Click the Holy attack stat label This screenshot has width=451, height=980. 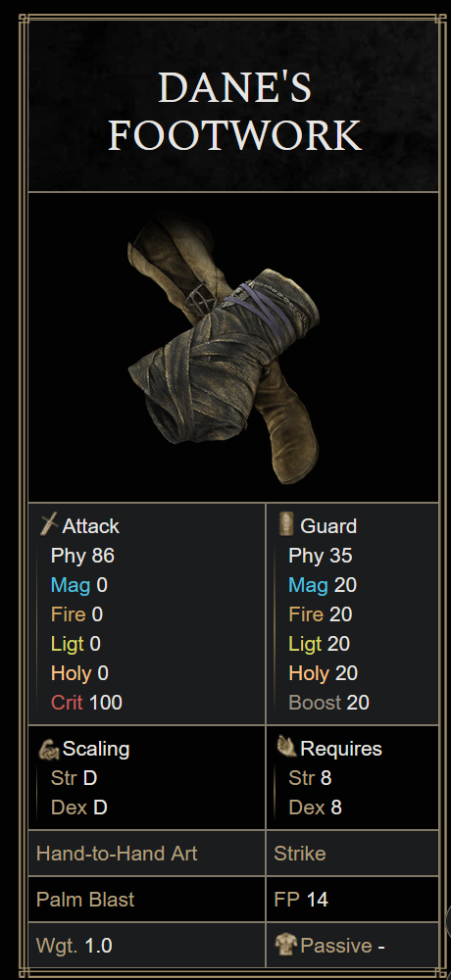coord(72,673)
